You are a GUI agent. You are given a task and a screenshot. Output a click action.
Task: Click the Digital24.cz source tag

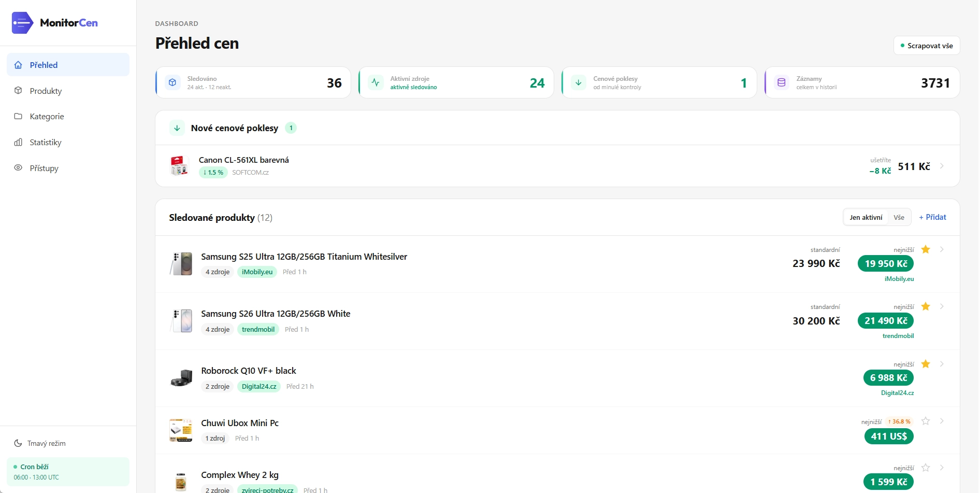pyautogui.click(x=259, y=386)
